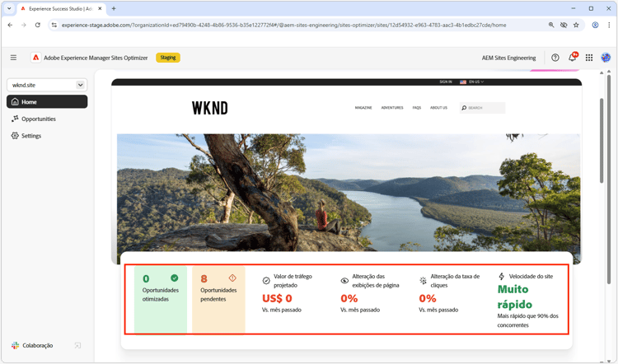The width and height of the screenshot is (618, 364).
Task: Click 'Mais rápido que 90% dos concorrentes' text
Action: tap(527, 320)
